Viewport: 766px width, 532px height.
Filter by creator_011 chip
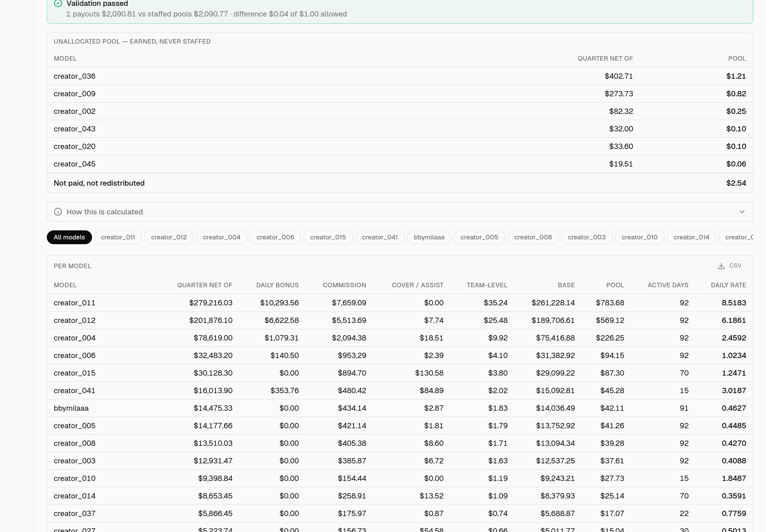[x=118, y=237]
